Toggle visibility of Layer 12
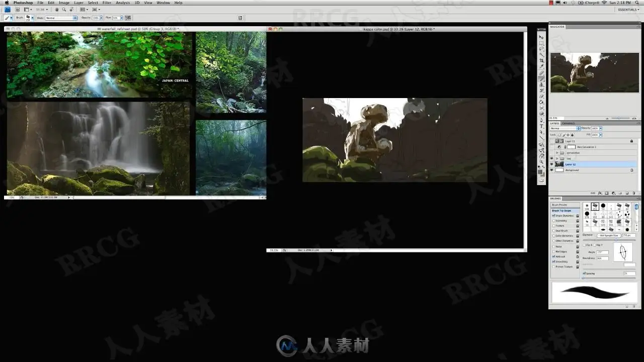This screenshot has width=644, height=362. (x=552, y=164)
